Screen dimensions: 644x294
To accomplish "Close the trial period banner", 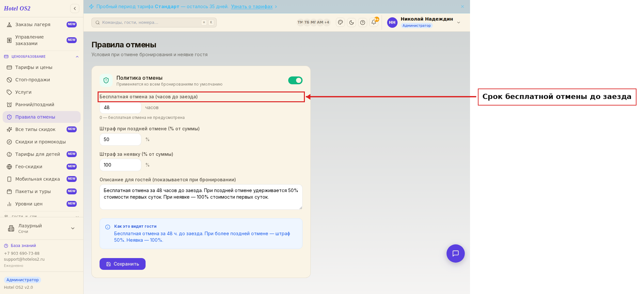I will click(x=463, y=7).
